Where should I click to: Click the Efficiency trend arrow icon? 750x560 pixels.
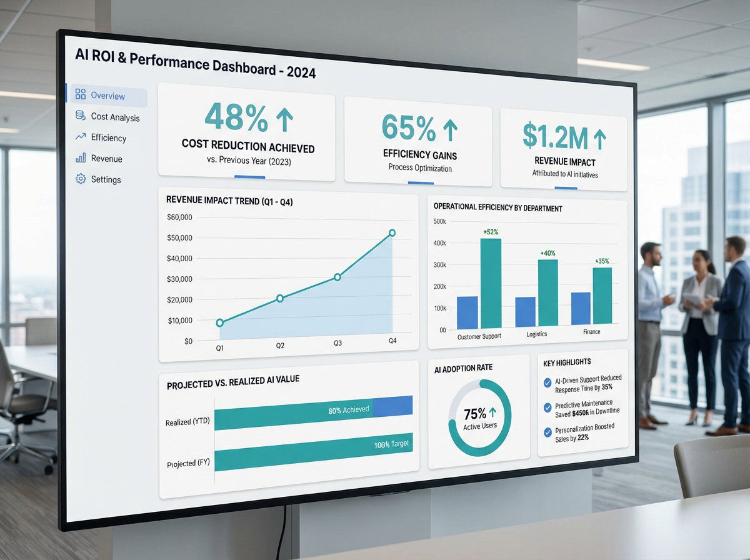(81, 137)
